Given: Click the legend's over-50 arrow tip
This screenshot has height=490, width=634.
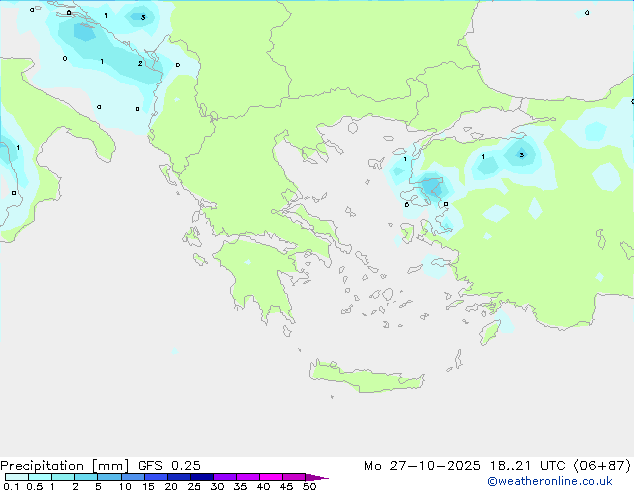Looking at the screenshot, I should (317, 478).
